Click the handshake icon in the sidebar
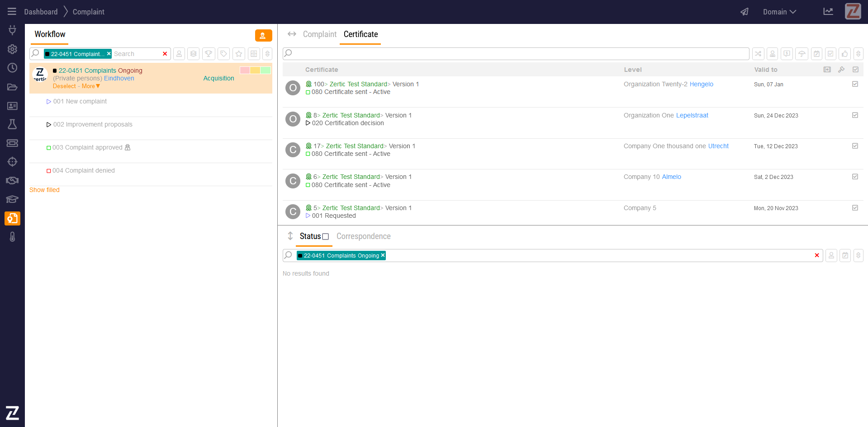 [x=12, y=181]
